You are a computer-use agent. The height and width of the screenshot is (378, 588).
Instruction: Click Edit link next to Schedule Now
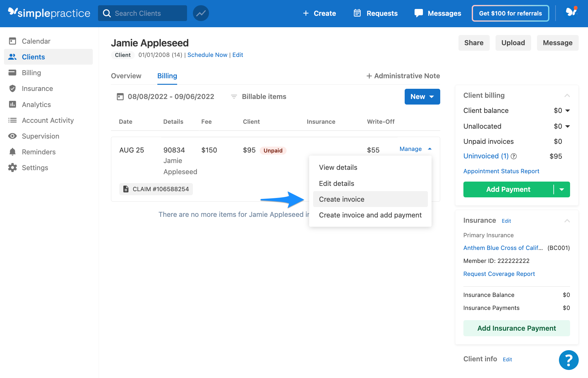(238, 55)
